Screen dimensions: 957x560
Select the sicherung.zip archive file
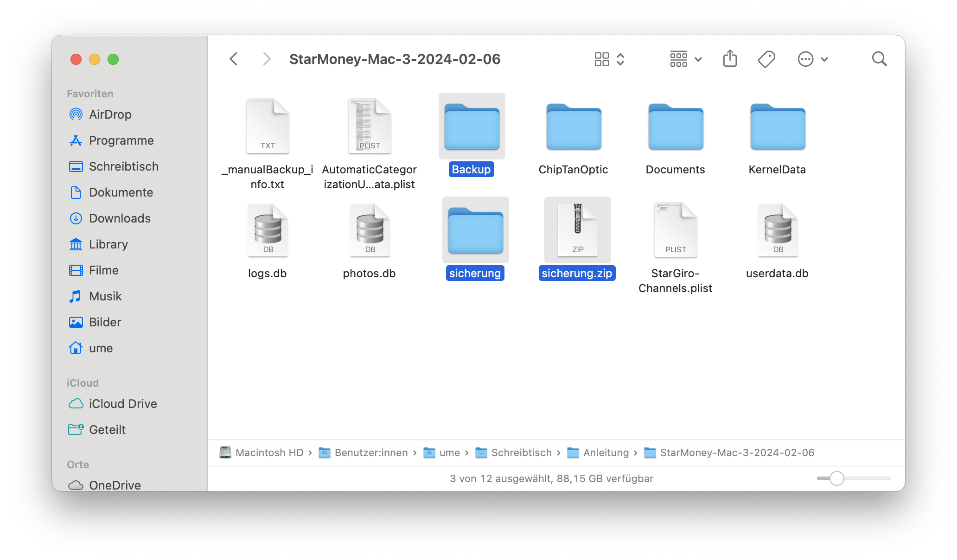[577, 230]
